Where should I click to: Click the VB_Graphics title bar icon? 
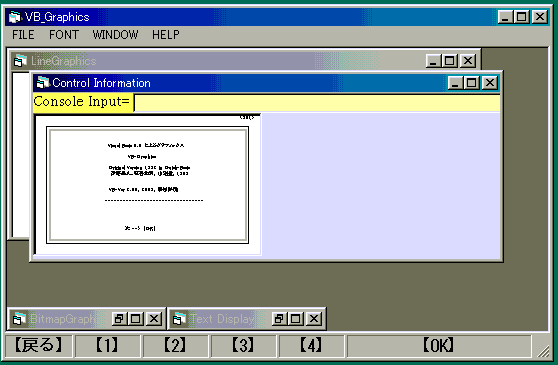click(x=15, y=17)
